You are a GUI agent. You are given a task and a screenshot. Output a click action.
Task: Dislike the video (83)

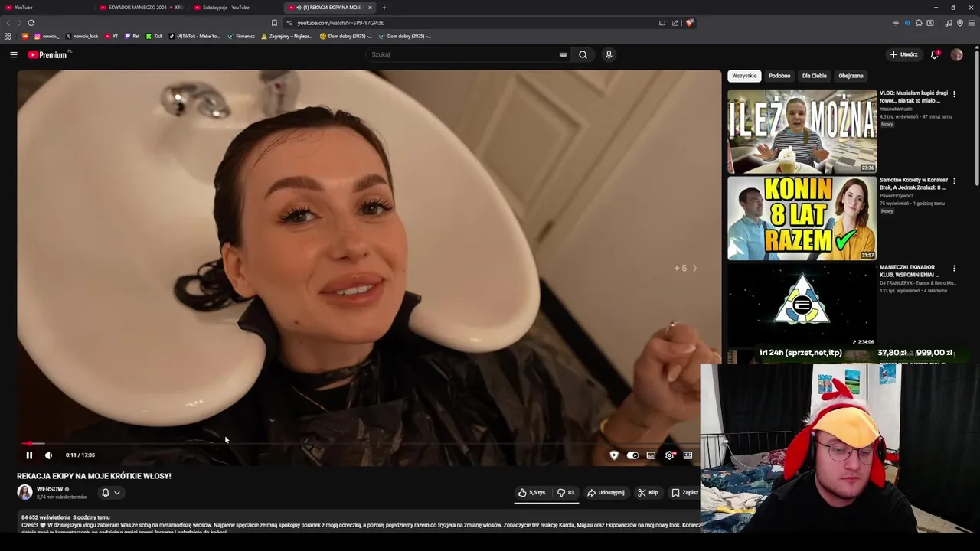[x=566, y=493]
